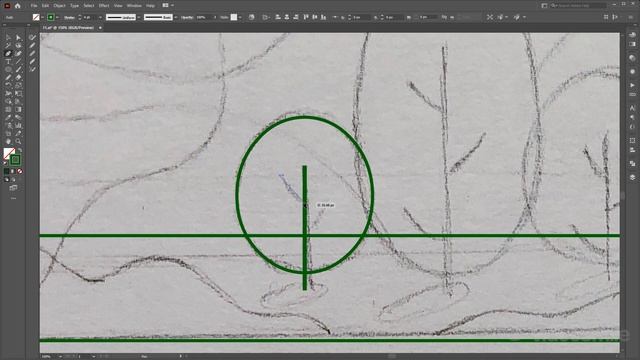Select the Free Transform tool
This screenshot has width=640, height=360.
(x=18, y=93)
